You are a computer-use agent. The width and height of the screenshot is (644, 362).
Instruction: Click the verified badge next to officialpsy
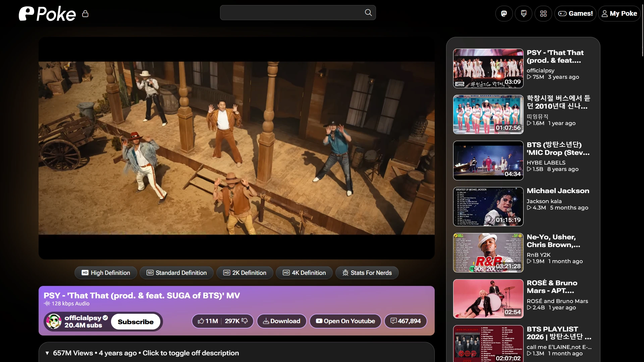coord(105,318)
